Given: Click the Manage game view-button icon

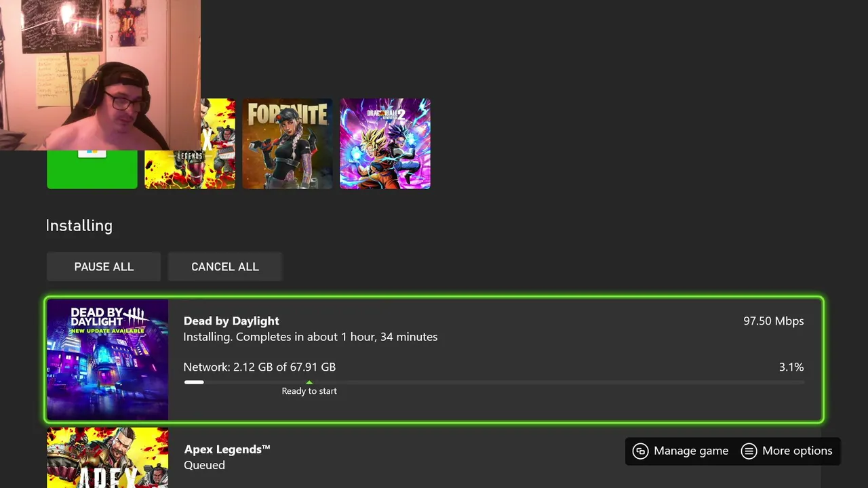Looking at the screenshot, I should coord(640,451).
